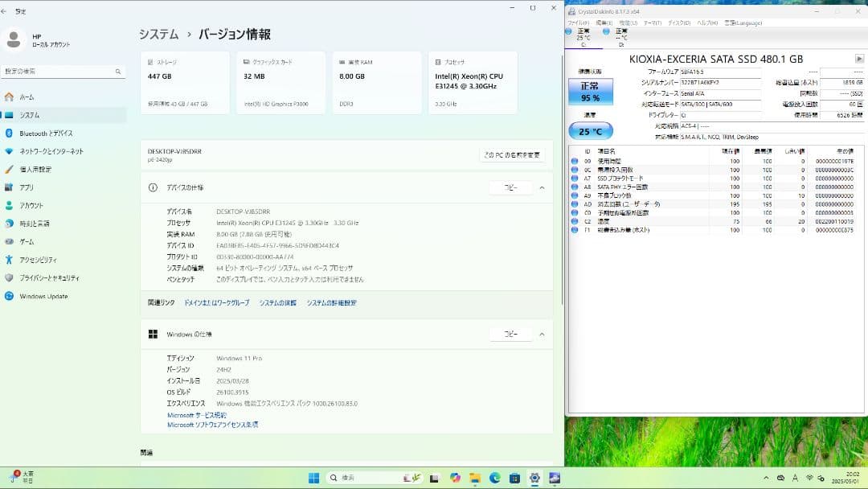Expand the 関連 section at page bottom
Viewport: 868px width, 489px height.
(x=346, y=452)
